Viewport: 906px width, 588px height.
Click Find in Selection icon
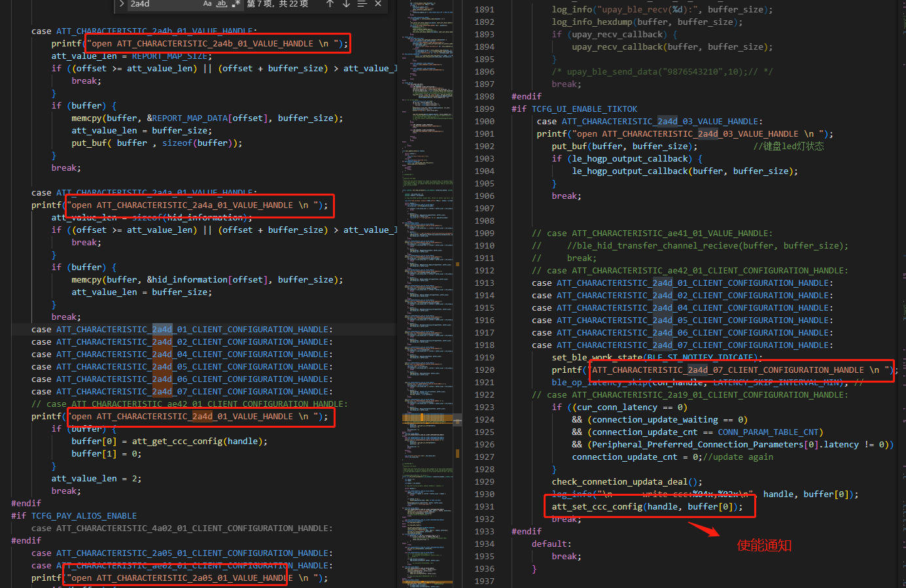(x=362, y=4)
